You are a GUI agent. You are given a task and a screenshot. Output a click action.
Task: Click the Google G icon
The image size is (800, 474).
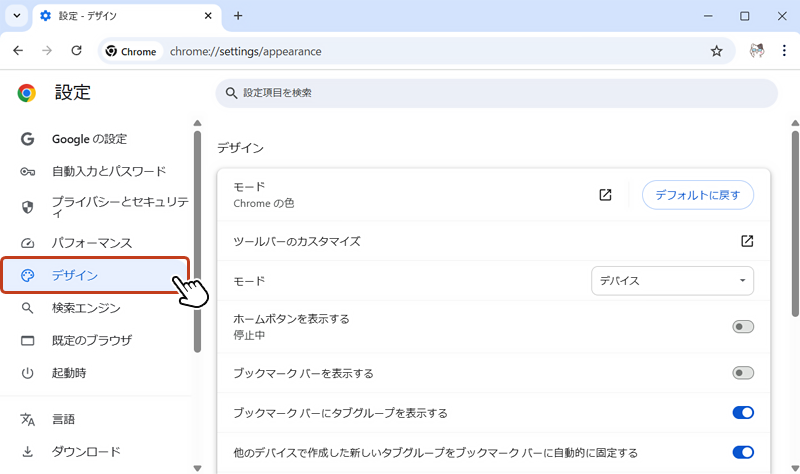click(28, 139)
